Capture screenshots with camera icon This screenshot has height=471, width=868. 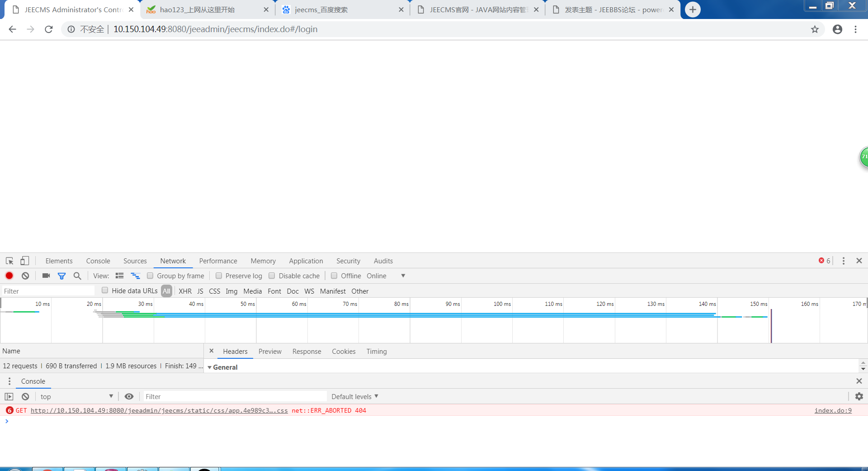coord(46,276)
